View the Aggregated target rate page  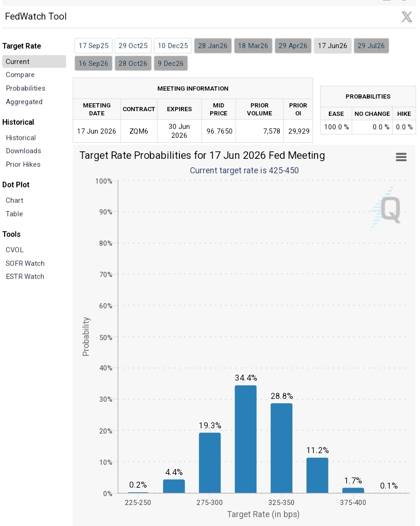[24, 102]
